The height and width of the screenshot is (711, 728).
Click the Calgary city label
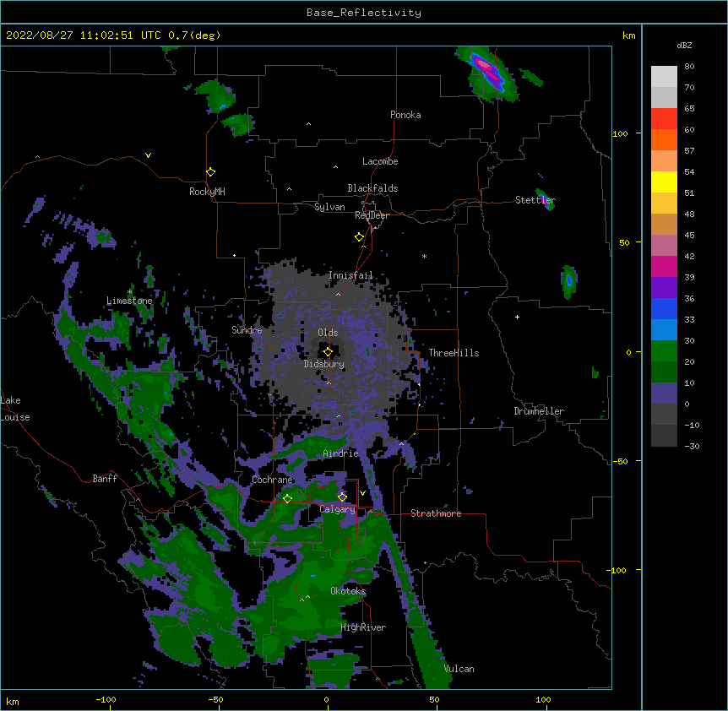338,509
